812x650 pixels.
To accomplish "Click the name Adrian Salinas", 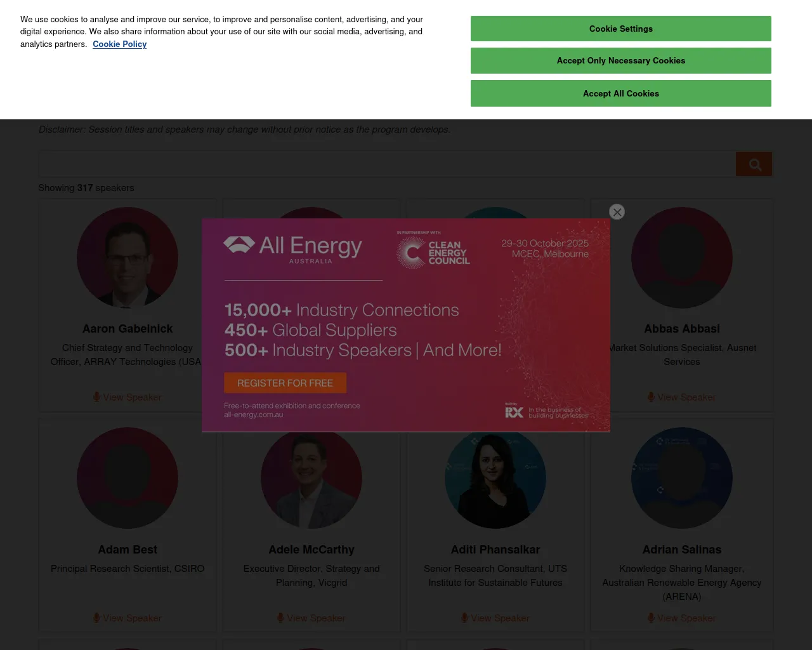I will point(682,550).
